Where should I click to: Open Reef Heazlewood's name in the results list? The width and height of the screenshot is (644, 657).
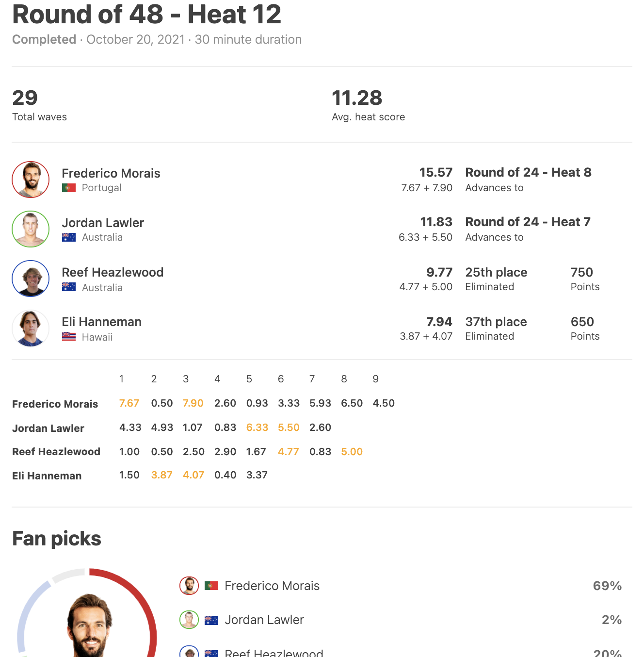coord(113,272)
